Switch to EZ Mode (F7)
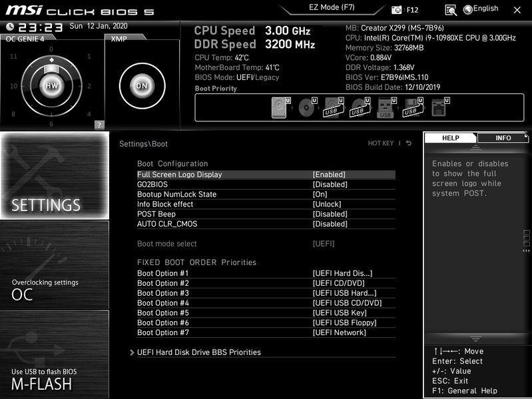This screenshot has height=399, width=532. 332,7
